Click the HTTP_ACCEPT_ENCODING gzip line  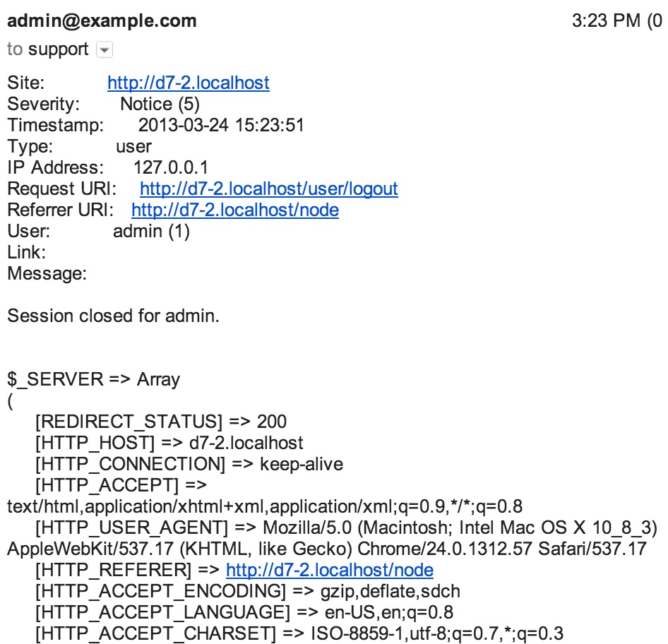click(x=248, y=591)
